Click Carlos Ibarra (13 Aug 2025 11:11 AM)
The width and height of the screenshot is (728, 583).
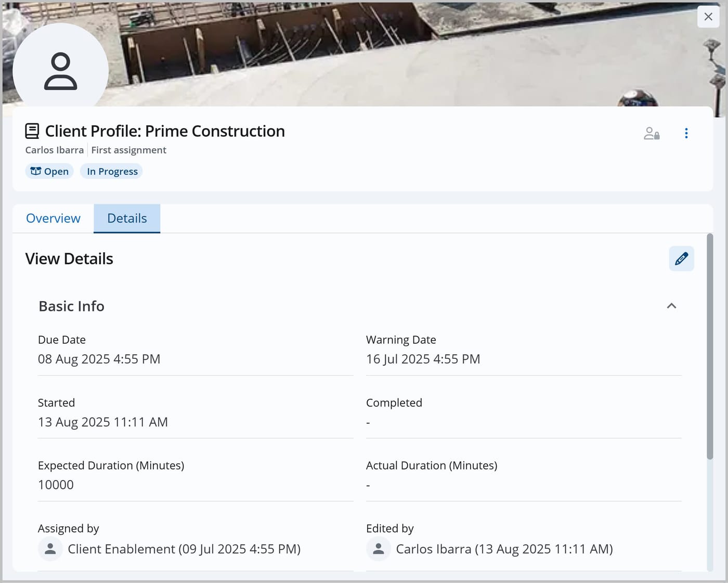coord(504,549)
